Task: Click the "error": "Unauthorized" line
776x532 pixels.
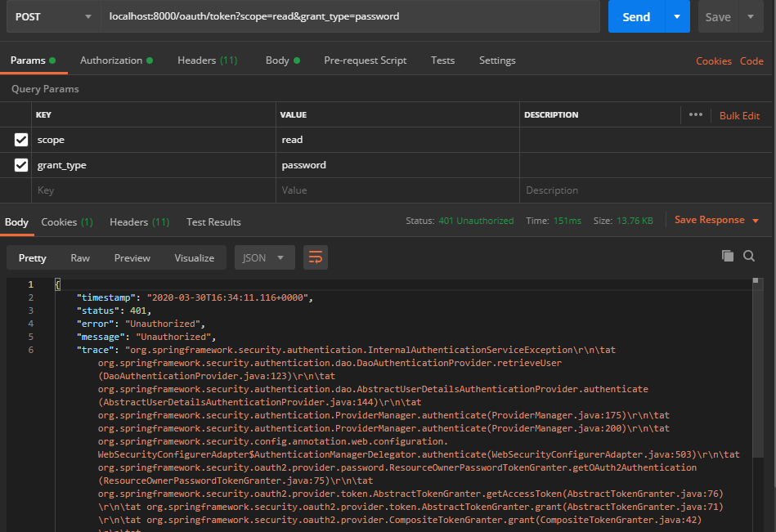Action: (x=141, y=324)
